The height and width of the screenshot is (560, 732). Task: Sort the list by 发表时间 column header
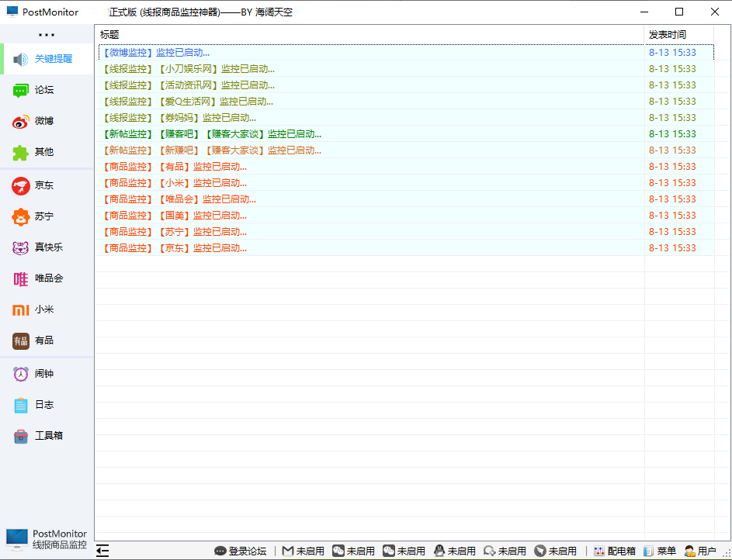pos(668,35)
